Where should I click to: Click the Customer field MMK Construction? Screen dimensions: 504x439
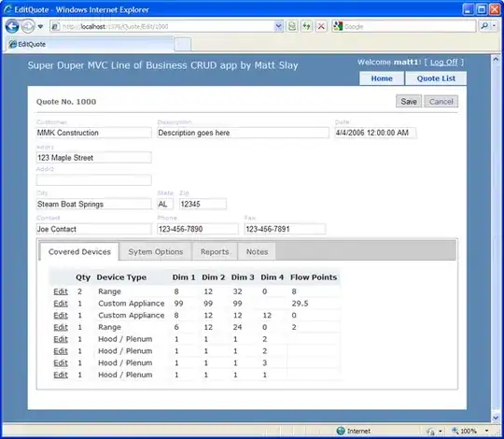[94, 133]
